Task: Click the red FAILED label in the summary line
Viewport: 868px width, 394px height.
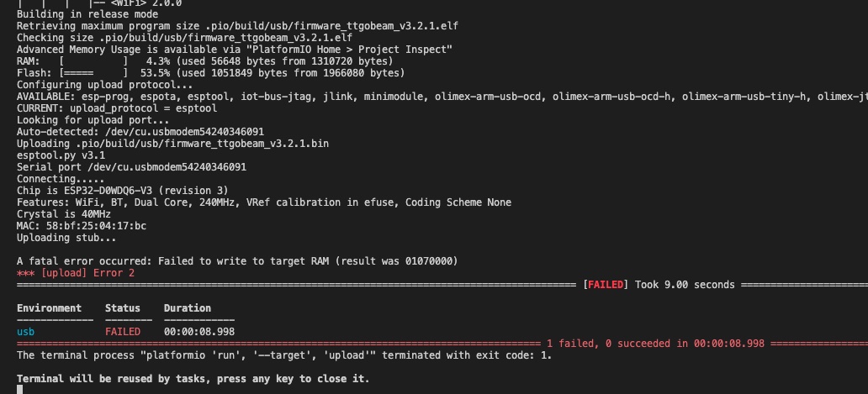Action: click(x=606, y=285)
